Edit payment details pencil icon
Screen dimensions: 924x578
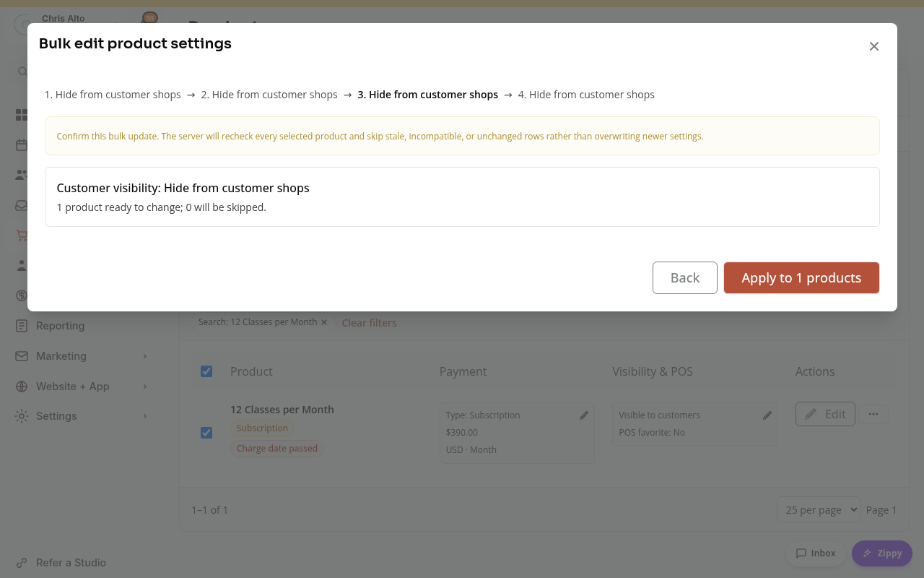point(584,415)
